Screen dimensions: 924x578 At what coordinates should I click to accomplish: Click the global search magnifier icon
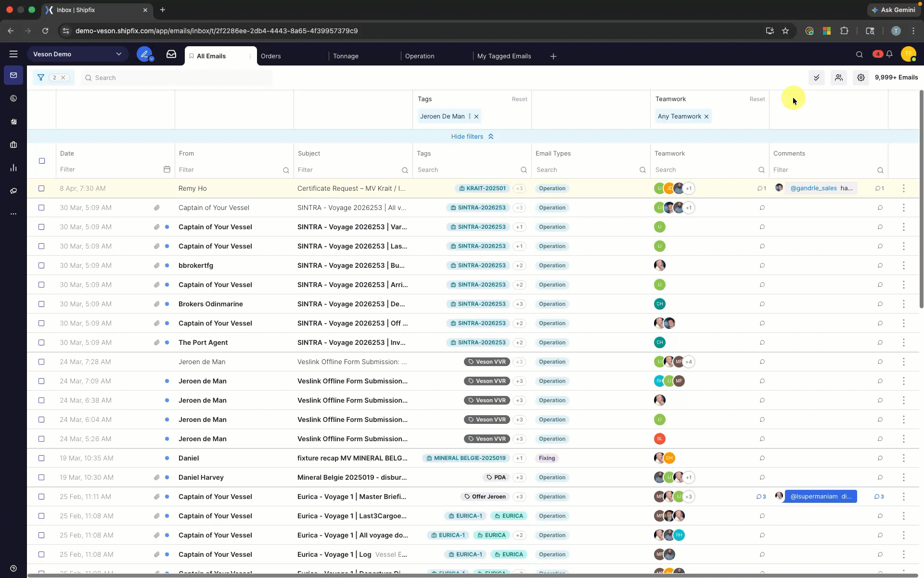click(x=860, y=54)
